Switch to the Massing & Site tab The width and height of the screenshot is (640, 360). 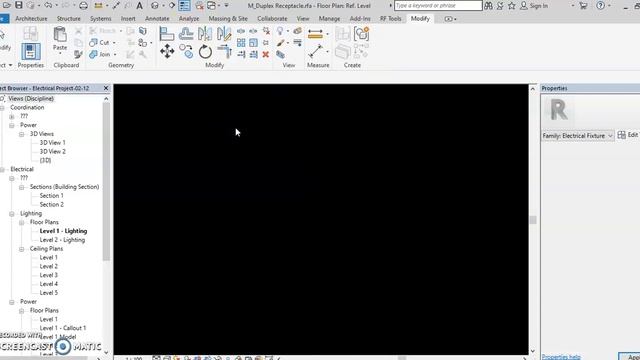pyautogui.click(x=228, y=19)
